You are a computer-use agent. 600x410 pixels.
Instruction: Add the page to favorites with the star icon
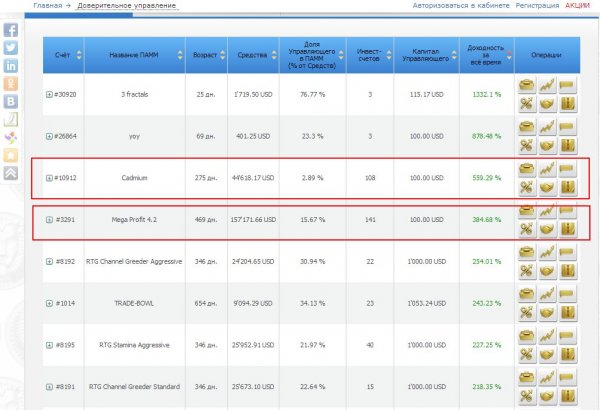pyautogui.click(x=11, y=155)
